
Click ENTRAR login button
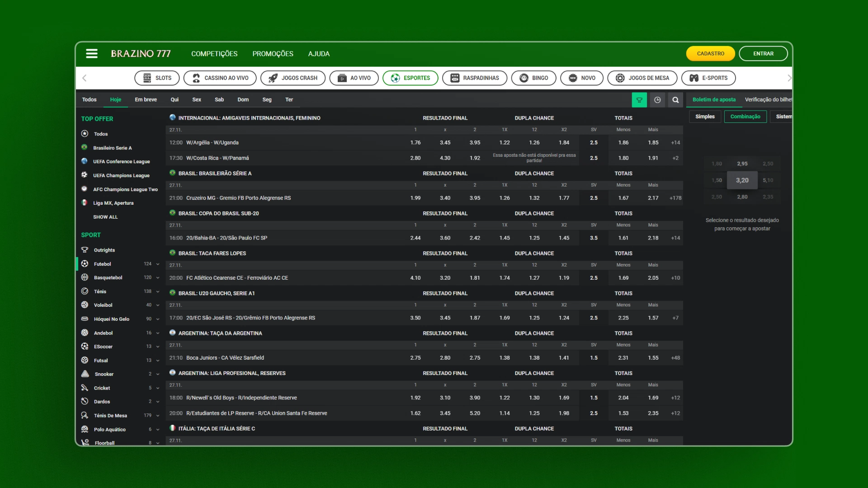click(763, 53)
